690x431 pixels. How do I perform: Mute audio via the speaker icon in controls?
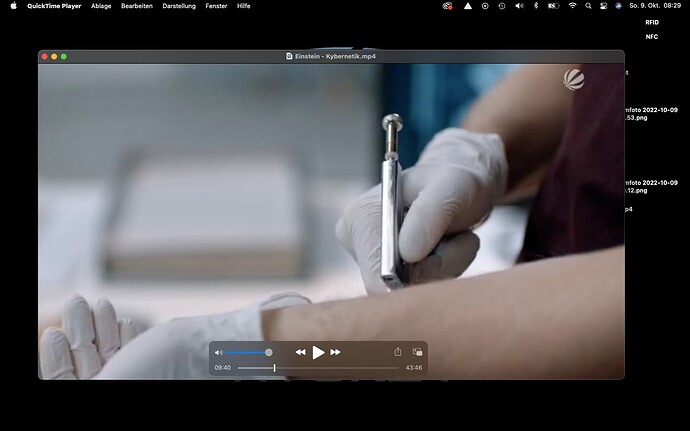tap(218, 353)
